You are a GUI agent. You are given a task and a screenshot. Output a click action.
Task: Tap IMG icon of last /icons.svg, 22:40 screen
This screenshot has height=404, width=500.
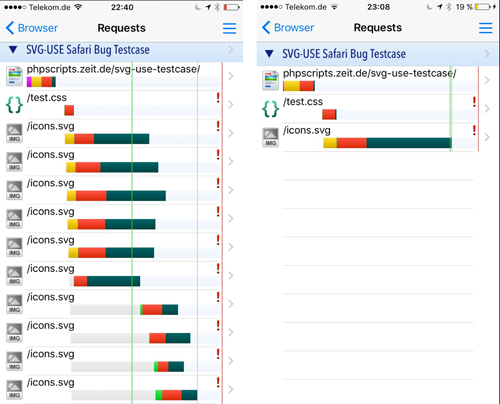coord(14,390)
